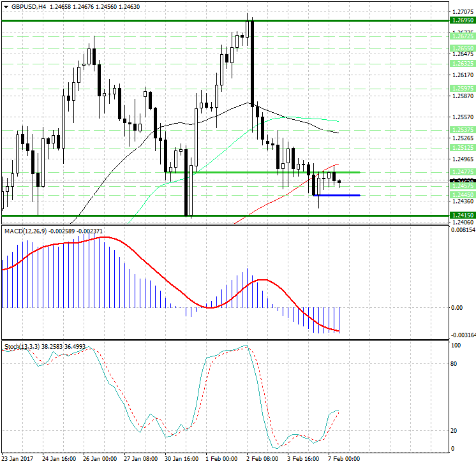Click the 1.24360 price scale value
Screen dimensions: 476x466
point(463,201)
